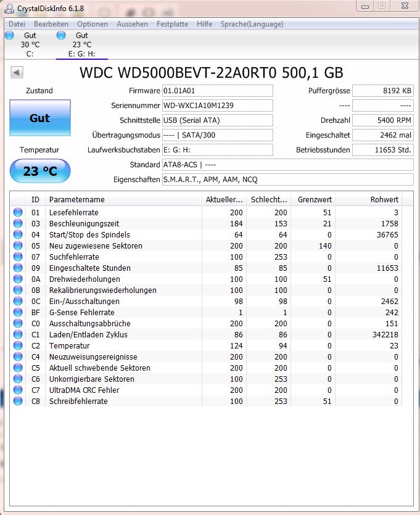Click status orb for Unkorrigierbare Sektoren row
Viewport: 420px width, 515px height.
click(x=18, y=379)
